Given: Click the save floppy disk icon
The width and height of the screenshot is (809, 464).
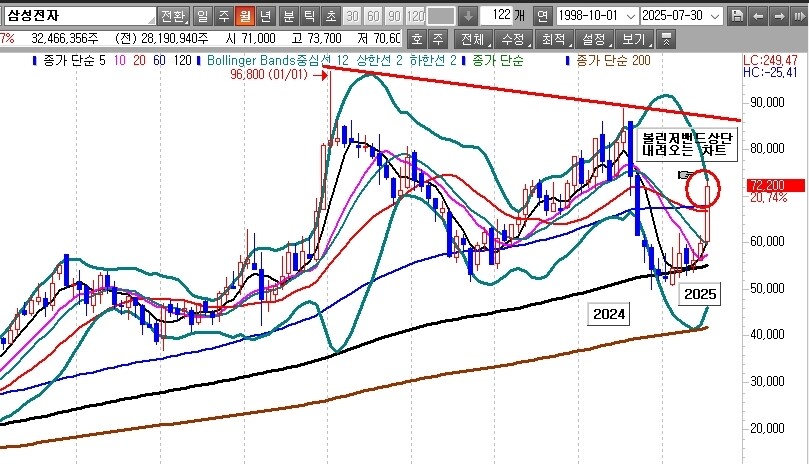Looking at the screenshot, I should coord(737,16).
